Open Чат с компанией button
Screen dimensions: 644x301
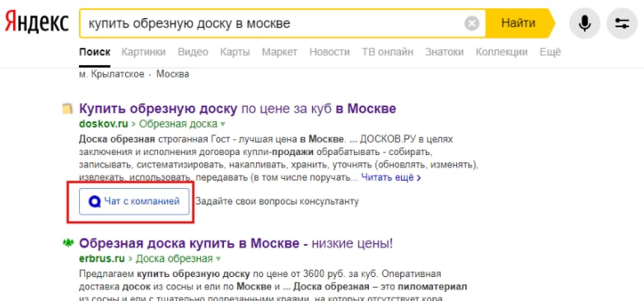[x=134, y=201]
